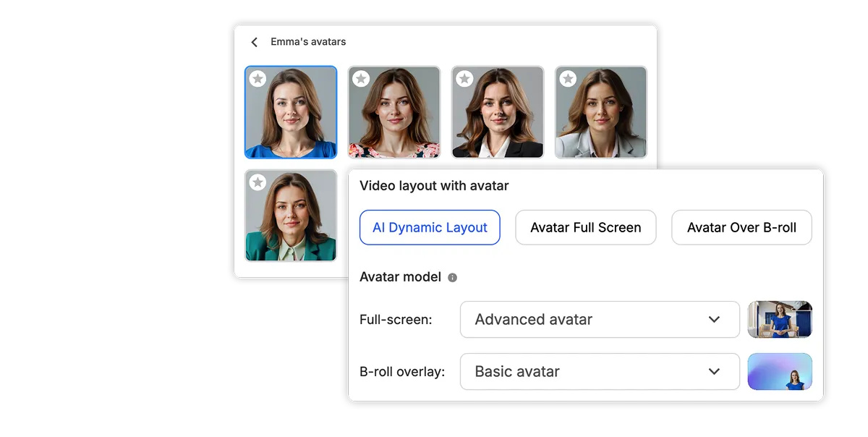Open the B-roll overlay preview thumbnail
Image resolution: width=868 pixels, height=437 pixels.
780,371
